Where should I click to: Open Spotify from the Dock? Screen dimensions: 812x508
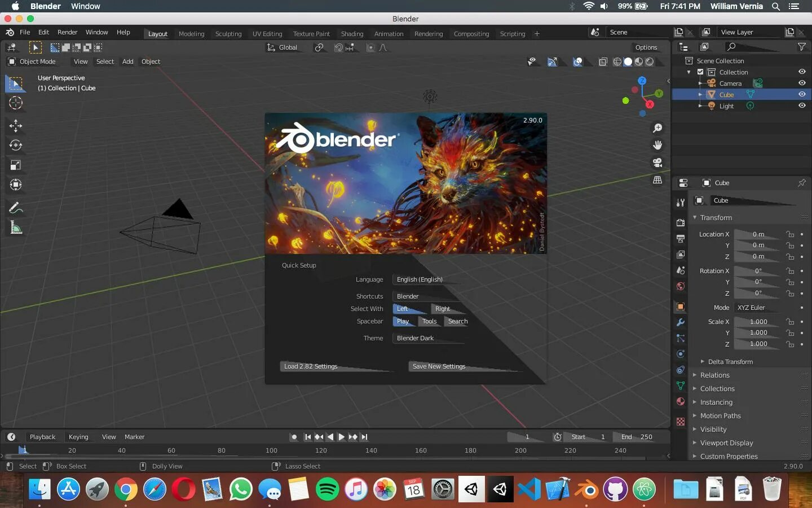(327, 489)
